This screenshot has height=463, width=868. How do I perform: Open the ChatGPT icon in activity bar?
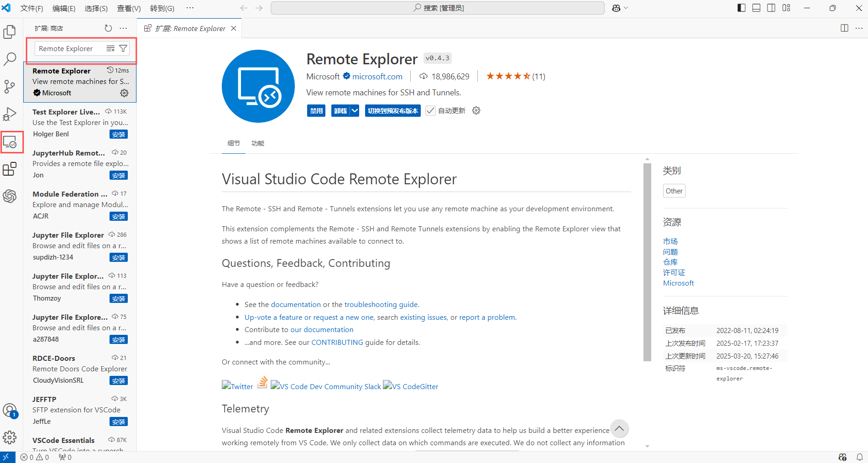coord(10,196)
